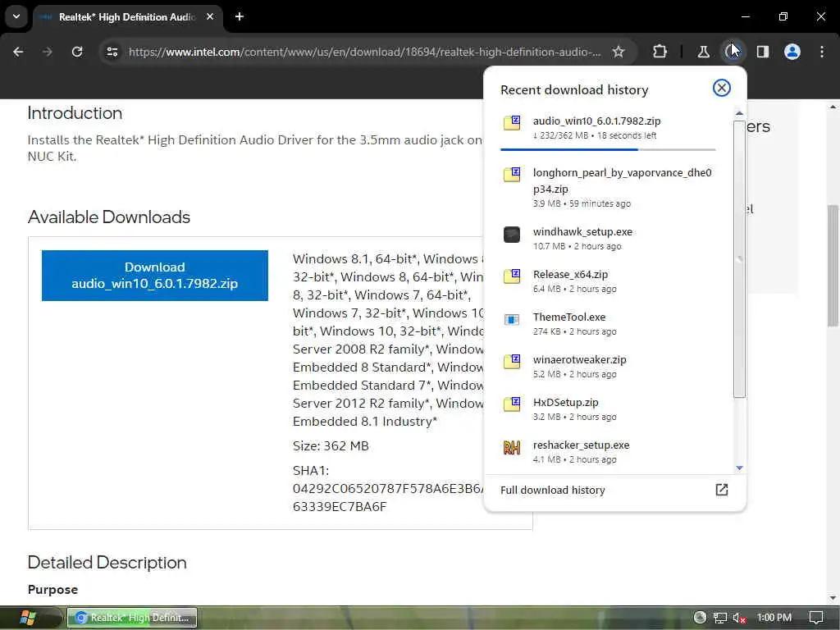Image resolution: width=840 pixels, height=630 pixels.
Task: Click the reshacker_setup.exe RH icon
Action: (x=512, y=447)
